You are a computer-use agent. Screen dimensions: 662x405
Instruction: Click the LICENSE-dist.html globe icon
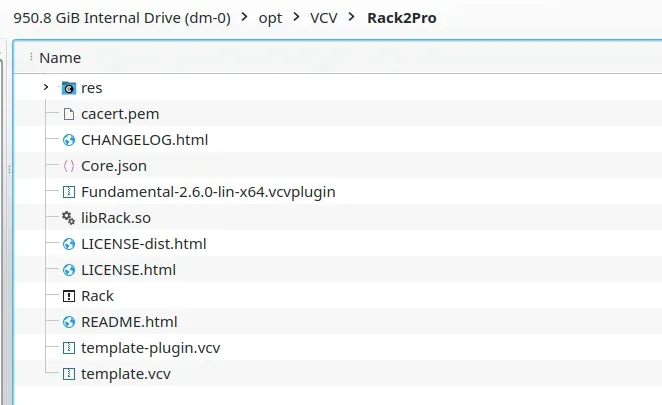pyautogui.click(x=69, y=244)
